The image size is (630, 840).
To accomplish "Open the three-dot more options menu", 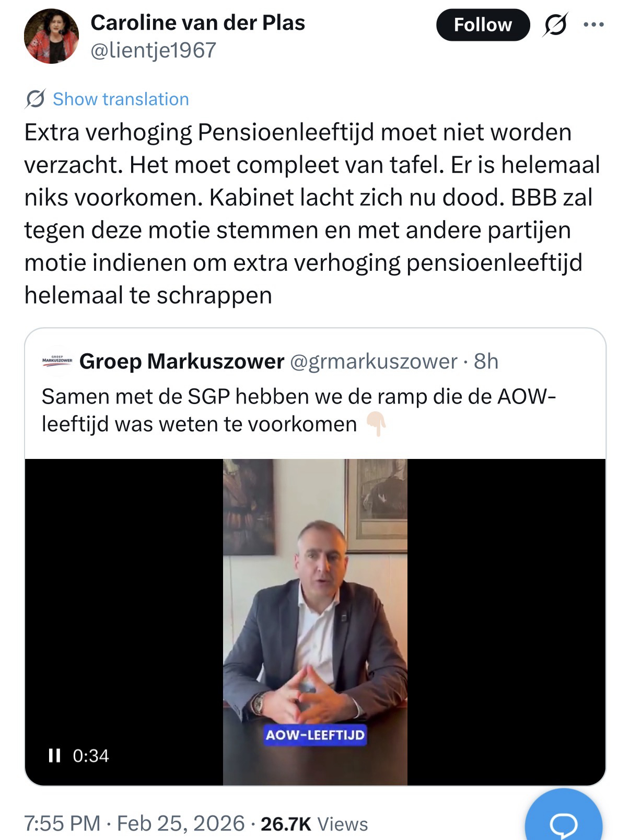I will click(x=593, y=25).
